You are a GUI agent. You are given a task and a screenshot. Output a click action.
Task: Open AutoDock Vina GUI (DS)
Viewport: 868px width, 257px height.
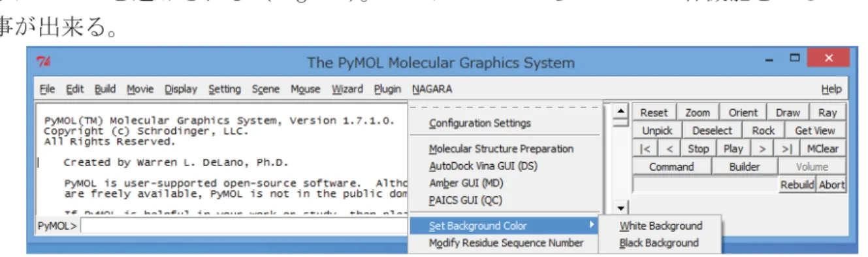coord(483,166)
